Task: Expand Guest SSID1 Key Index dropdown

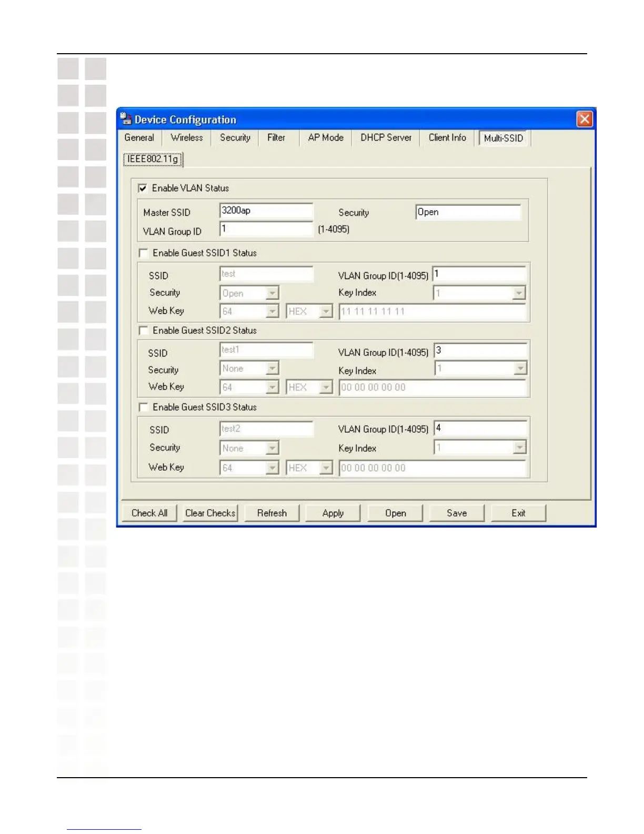Action: click(x=479, y=293)
